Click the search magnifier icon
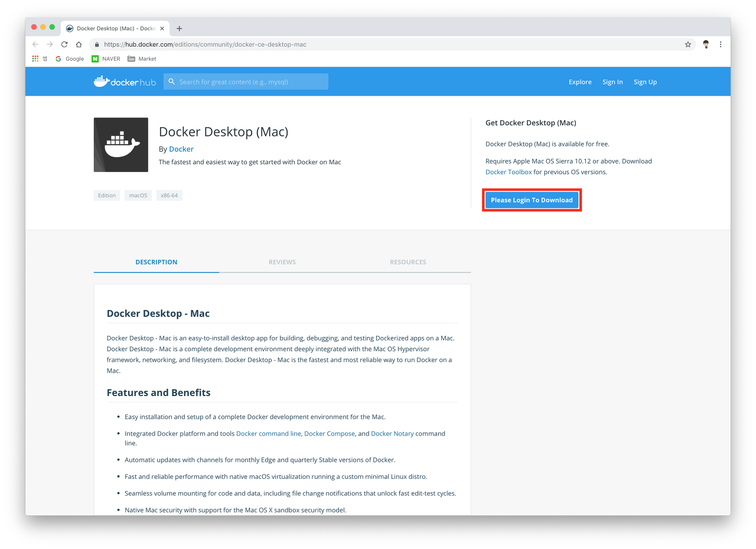The height and width of the screenshot is (549, 756). [x=171, y=81]
